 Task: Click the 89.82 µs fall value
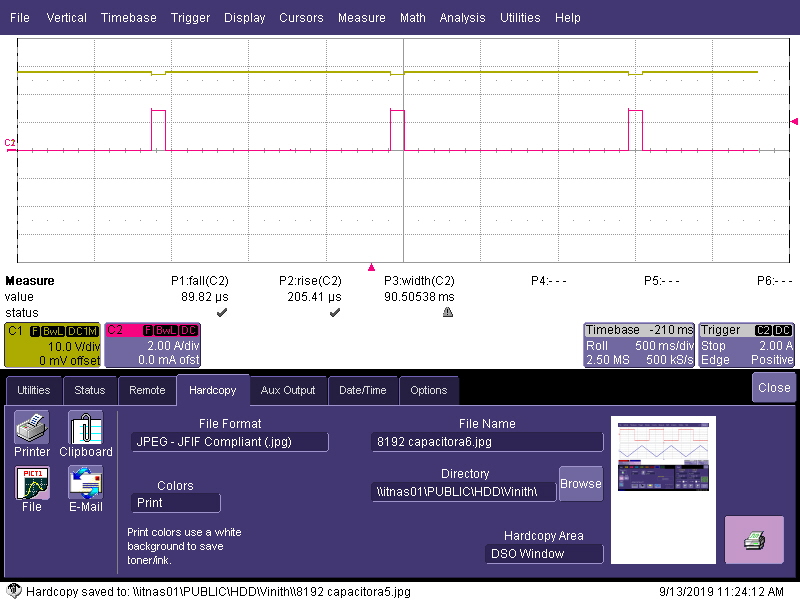click(205, 297)
